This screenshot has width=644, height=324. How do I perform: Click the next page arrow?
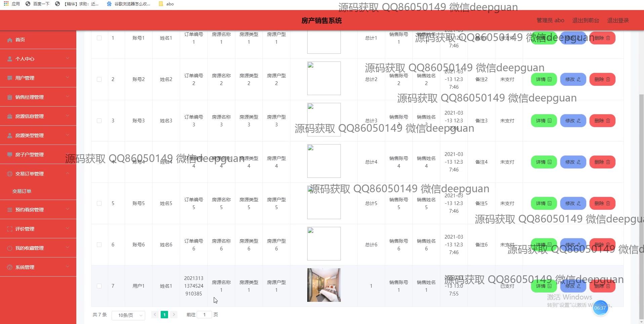[174, 315]
